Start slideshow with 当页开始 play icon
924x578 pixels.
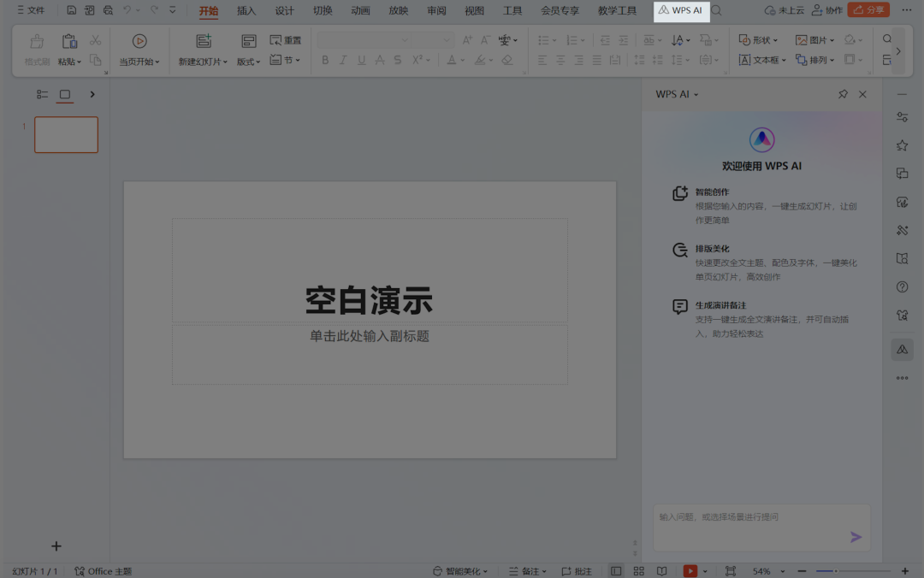point(139,41)
